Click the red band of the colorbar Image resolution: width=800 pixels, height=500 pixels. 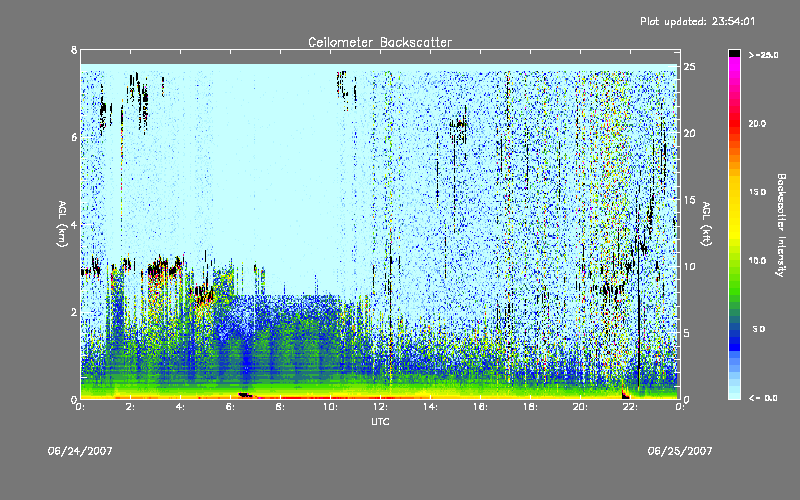[734, 125]
